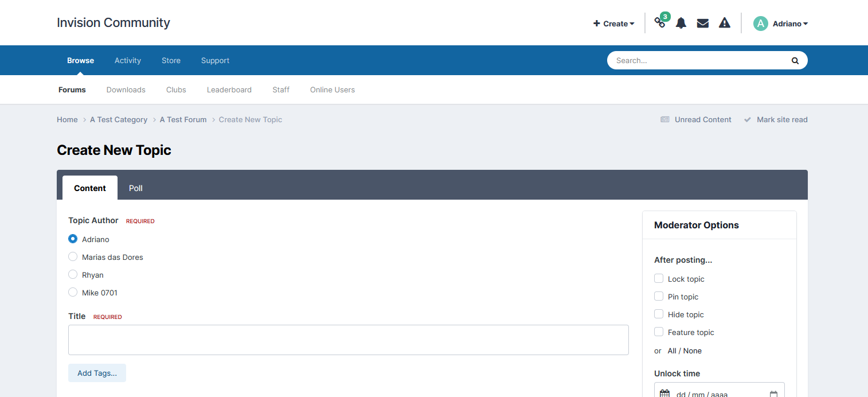Click the link icon with badge 3
This screenshot has height=397, width=868.
click(x=660, y=23)
